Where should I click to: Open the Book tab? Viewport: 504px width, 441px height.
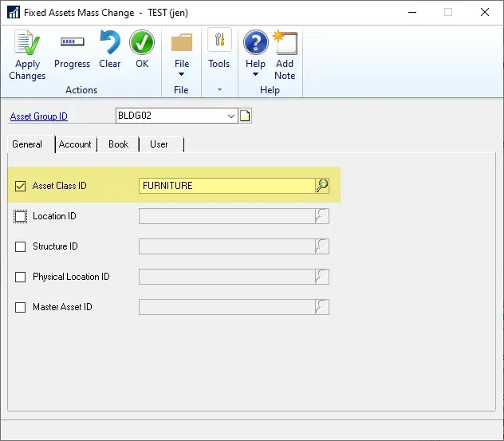pos(118,144)
